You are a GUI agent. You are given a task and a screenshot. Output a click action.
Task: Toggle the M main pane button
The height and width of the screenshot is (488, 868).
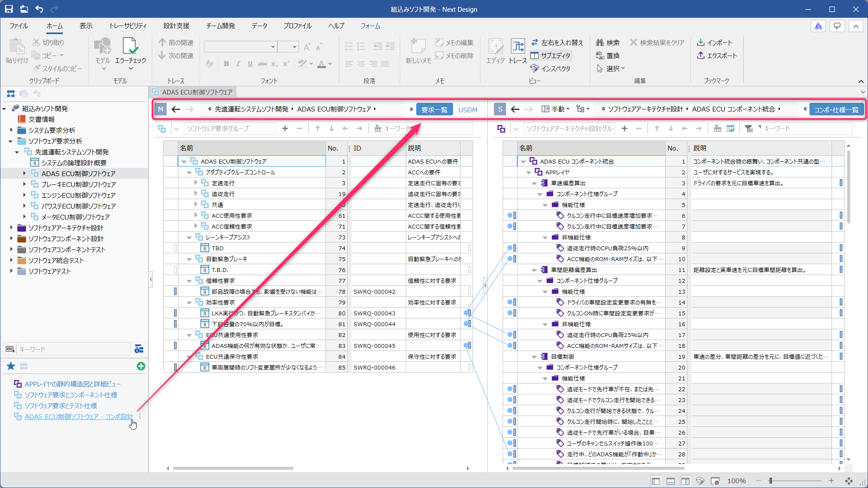click(x=161, y=109)
